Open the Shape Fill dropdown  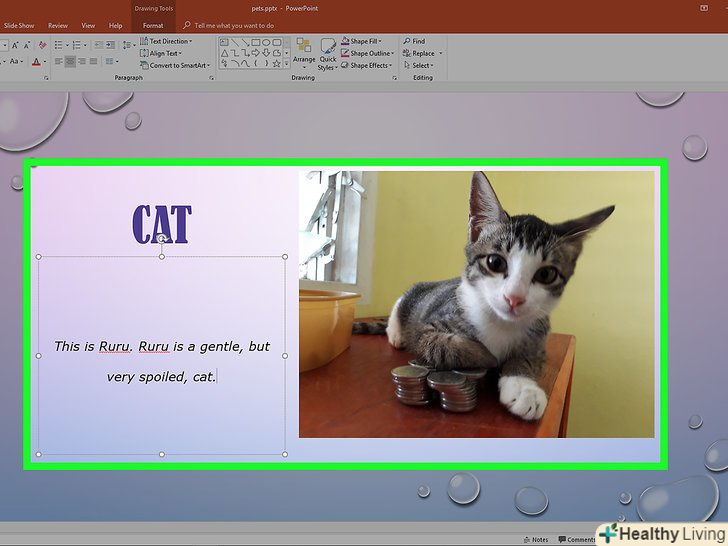pos(366,41)
